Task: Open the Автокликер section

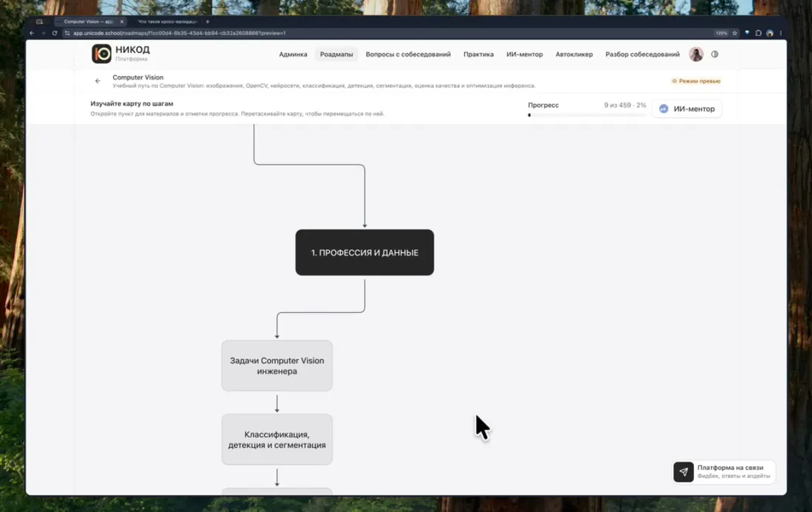Action: coord(574,55)
